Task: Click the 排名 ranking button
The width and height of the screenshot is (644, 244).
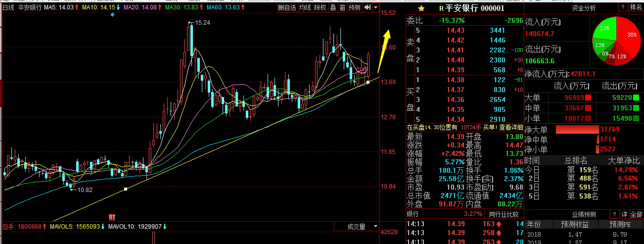Action: (x=635, y=8)
